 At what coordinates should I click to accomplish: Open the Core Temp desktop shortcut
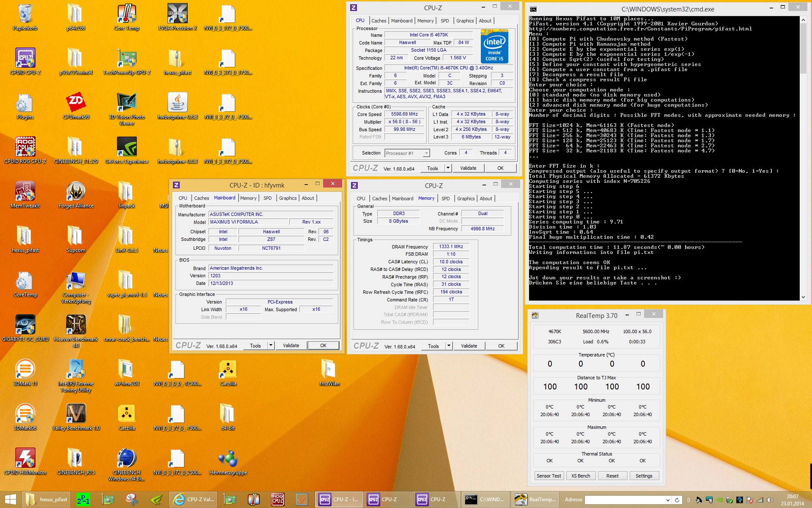[126, 17]
